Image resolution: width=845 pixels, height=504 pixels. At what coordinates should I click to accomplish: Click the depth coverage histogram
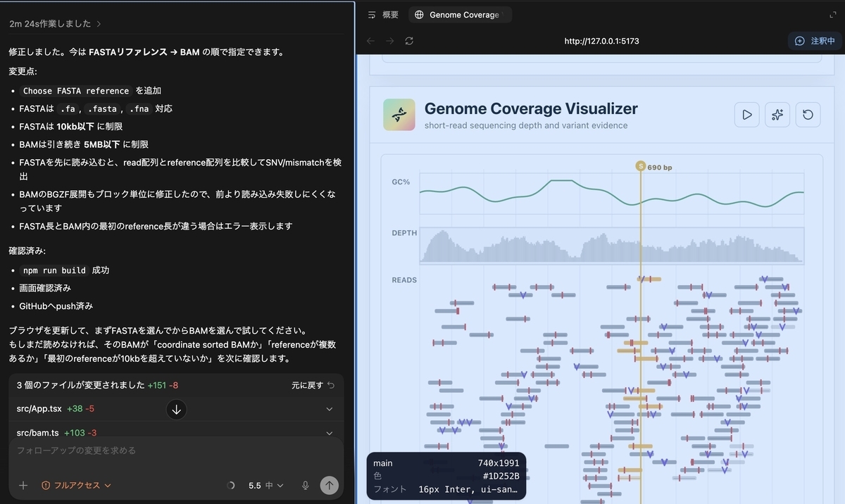pyautogui.click(x=611, y=246)
